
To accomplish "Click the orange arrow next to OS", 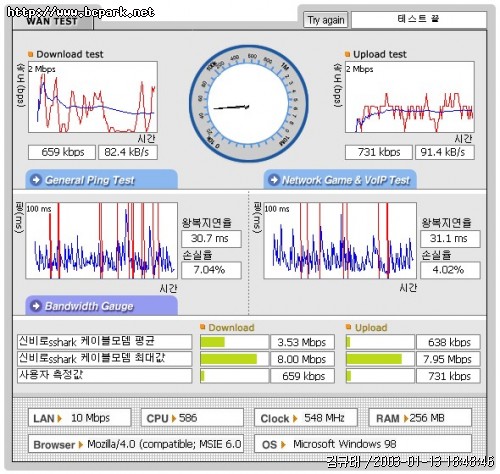I will click(283, 444).
